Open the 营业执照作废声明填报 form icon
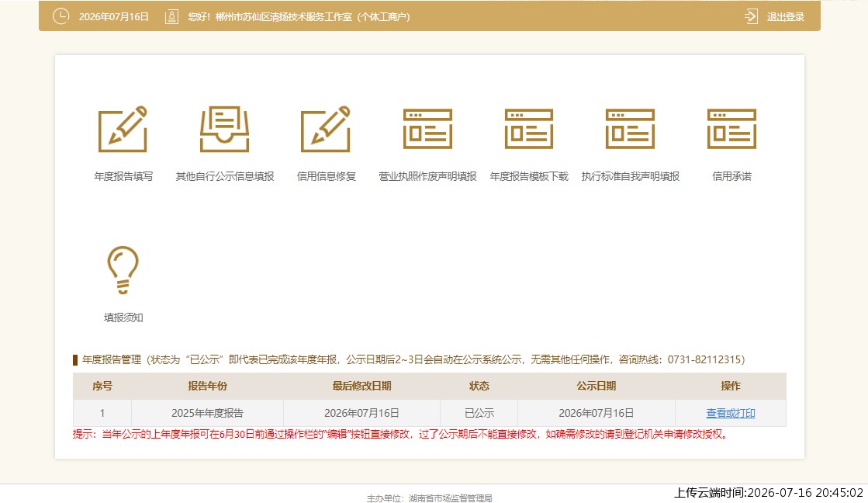The image size is (868, 503). tap(427, 129)
